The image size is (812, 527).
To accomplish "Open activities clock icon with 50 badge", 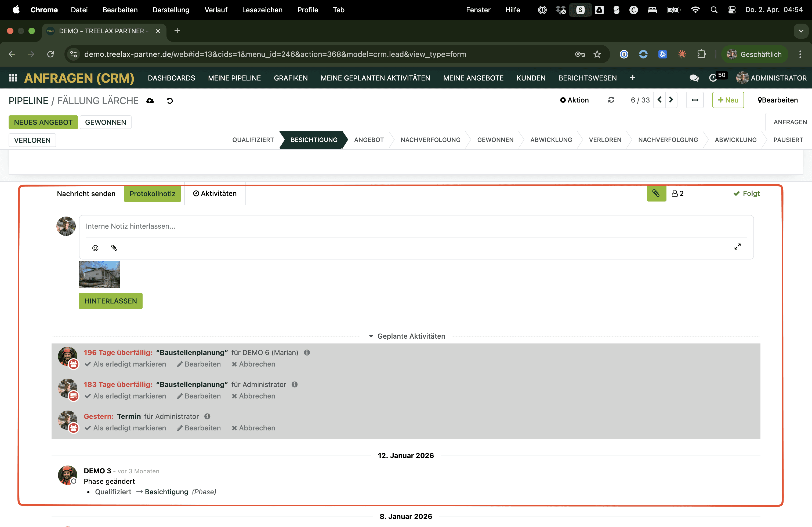I will pyautogui.click(x=713, y=78).
